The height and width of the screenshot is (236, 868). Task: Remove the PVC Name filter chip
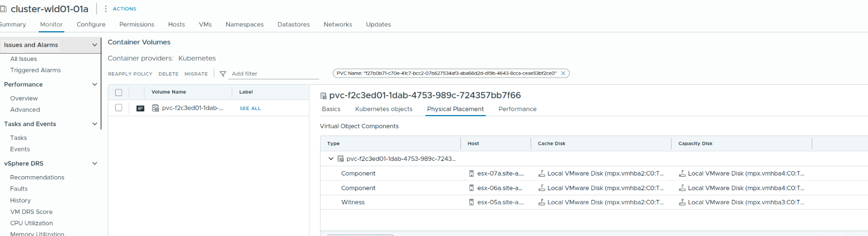(563, 73)
